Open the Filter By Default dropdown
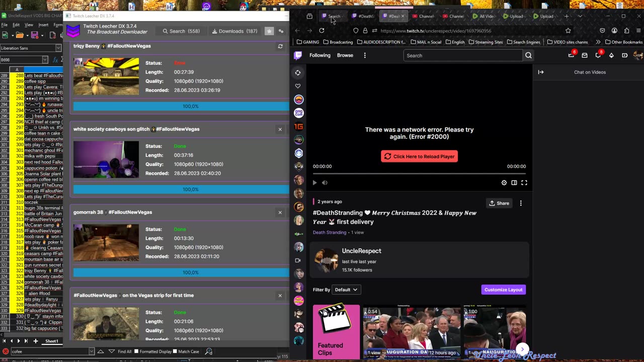 click(x=347, y=290)
